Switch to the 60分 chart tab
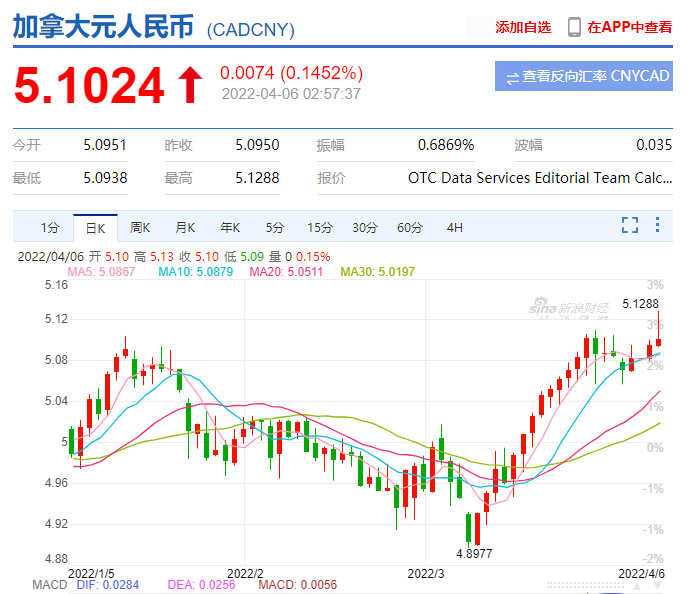This screenshot has height=594, width=696. pyautogui.click(x=410, y=228)
